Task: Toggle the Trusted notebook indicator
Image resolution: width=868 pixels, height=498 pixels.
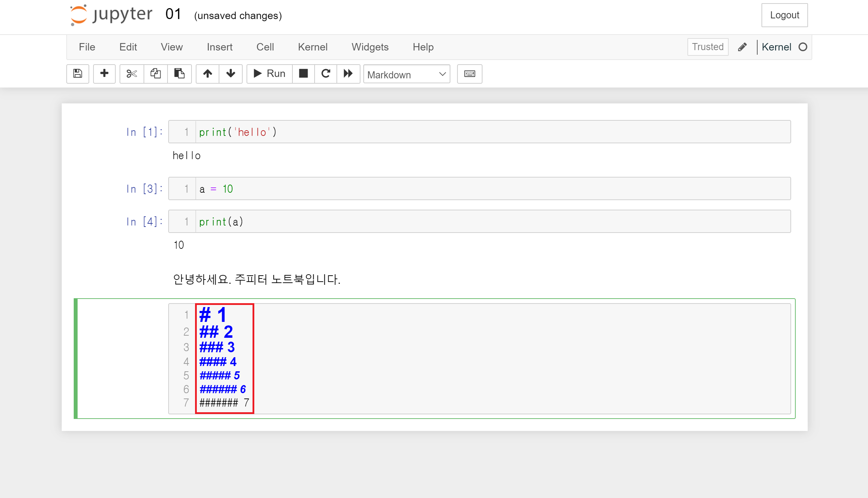Action: click(708, 47)
